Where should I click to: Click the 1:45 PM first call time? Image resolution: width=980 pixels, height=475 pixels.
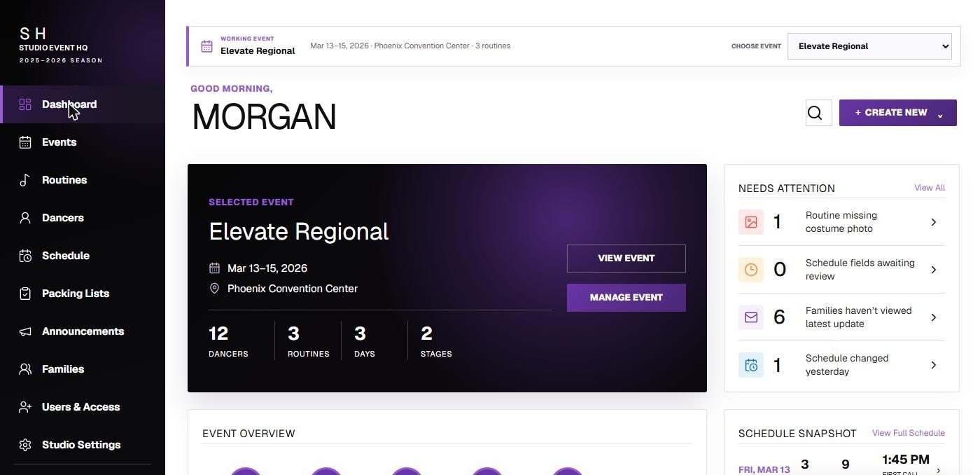point(906,460)
